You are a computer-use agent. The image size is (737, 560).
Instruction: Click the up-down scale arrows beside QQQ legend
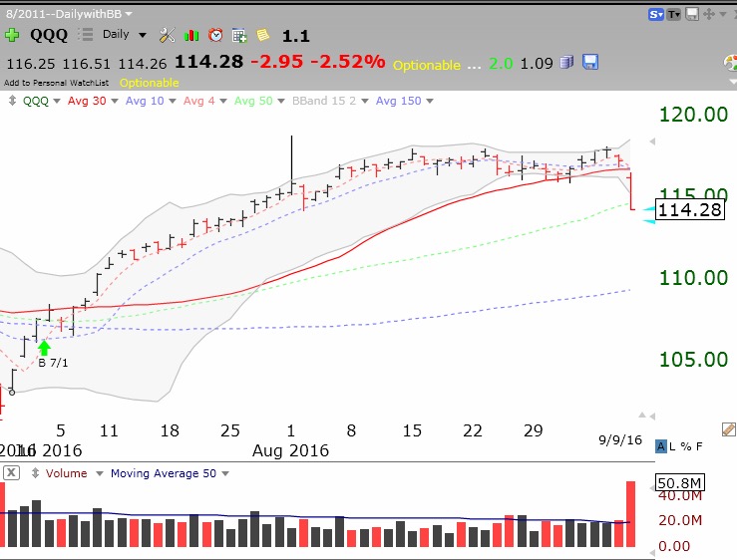(x=12, y=101)
